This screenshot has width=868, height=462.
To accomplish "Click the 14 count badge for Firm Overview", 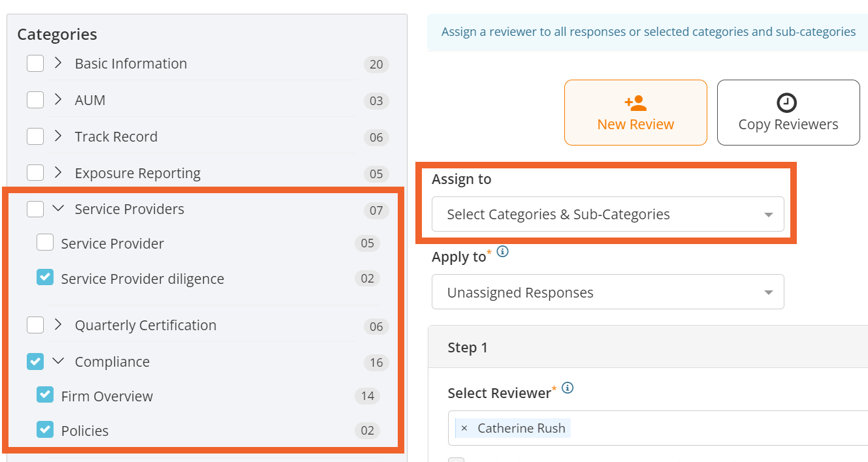I will (x=368, y=396).
